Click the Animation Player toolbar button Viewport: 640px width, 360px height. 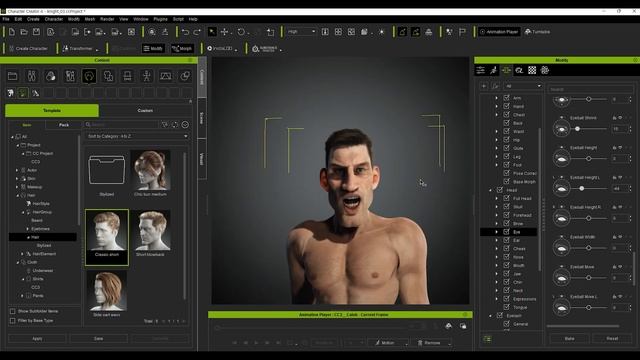(x=499, y=32)
